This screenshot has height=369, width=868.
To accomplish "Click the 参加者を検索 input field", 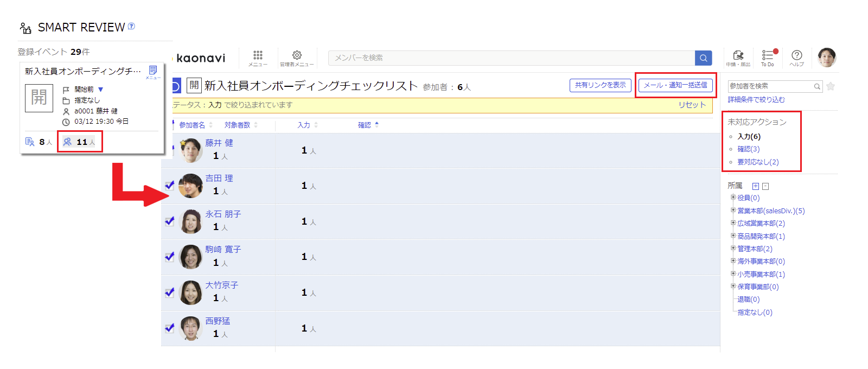I will point(770,86).
